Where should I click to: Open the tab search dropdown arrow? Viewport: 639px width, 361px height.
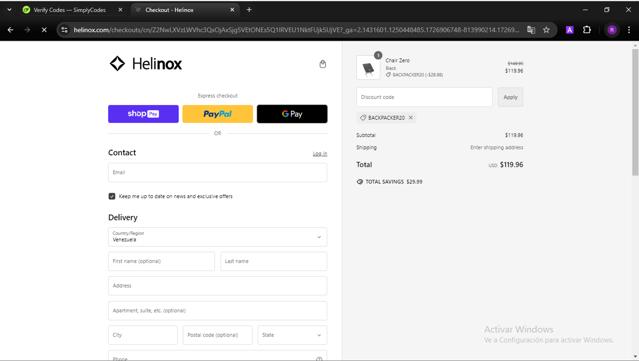9,10
